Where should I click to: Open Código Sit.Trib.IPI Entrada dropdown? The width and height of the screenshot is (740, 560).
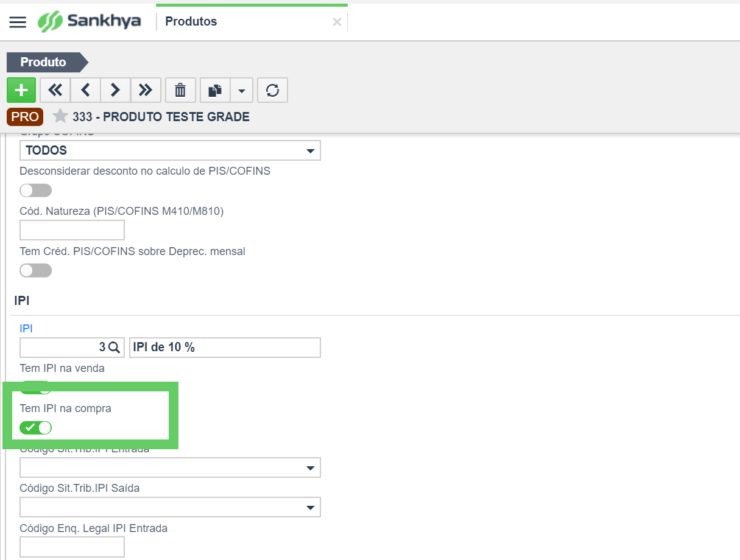click(x=170, y=467)
